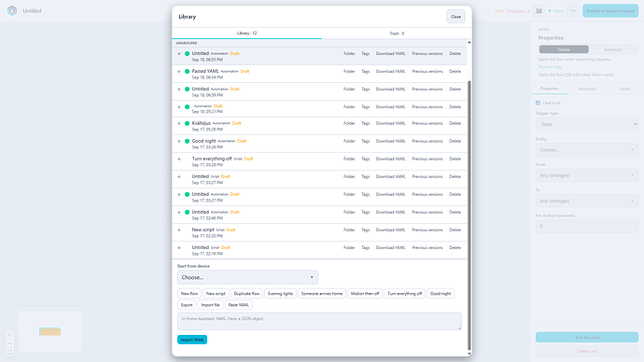Click the fit-to-screen icon on the canvas
This screenshot has width=644, height=362.
coord(10,352)
